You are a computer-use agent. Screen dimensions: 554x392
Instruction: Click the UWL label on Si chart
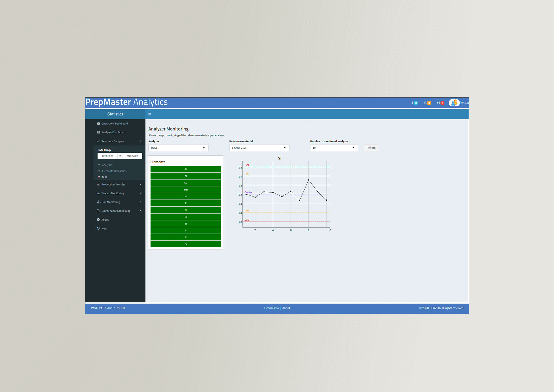point(247,175)
